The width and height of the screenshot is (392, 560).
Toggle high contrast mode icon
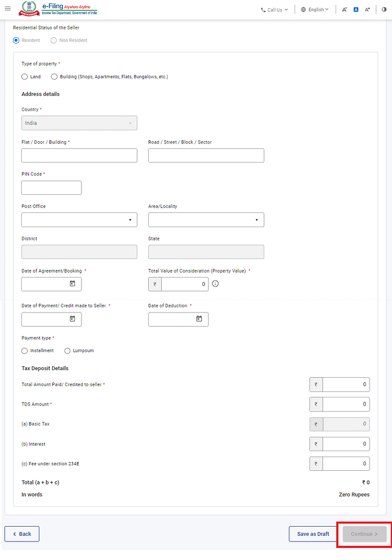[384, 10]
